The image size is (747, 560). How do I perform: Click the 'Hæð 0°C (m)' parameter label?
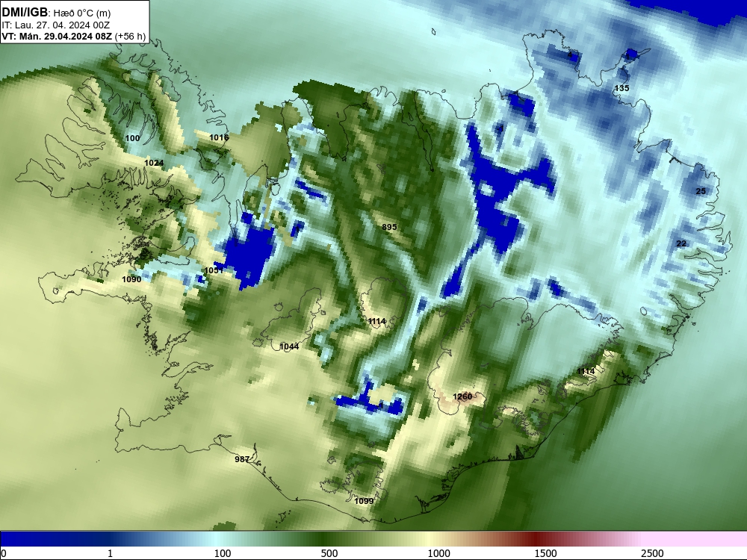point(82,13)
